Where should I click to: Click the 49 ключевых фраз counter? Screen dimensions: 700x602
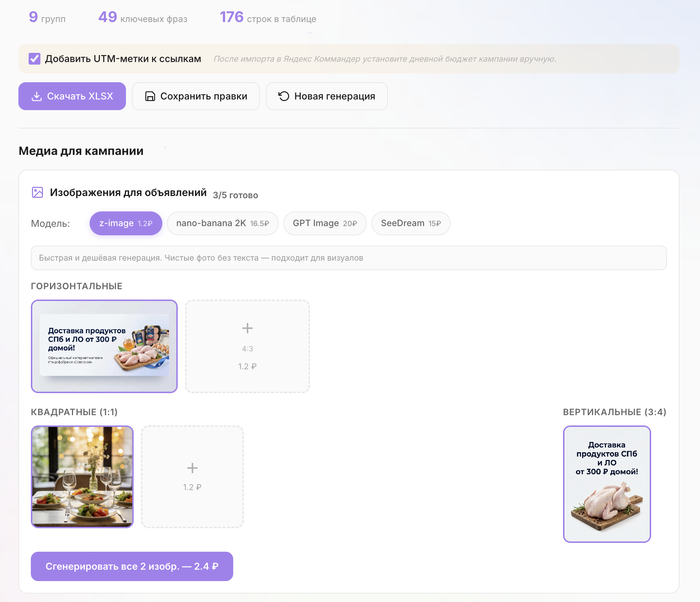pos(143,17)
